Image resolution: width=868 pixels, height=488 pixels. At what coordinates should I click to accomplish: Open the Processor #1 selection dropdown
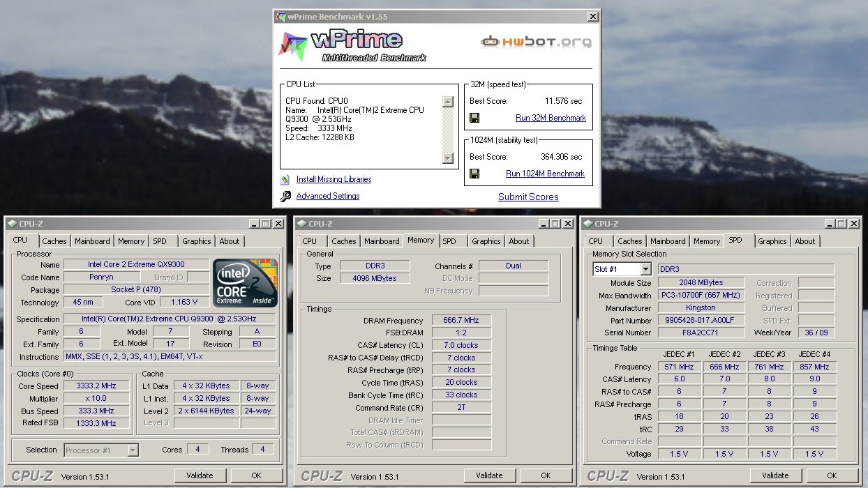[x=133, y=450]
